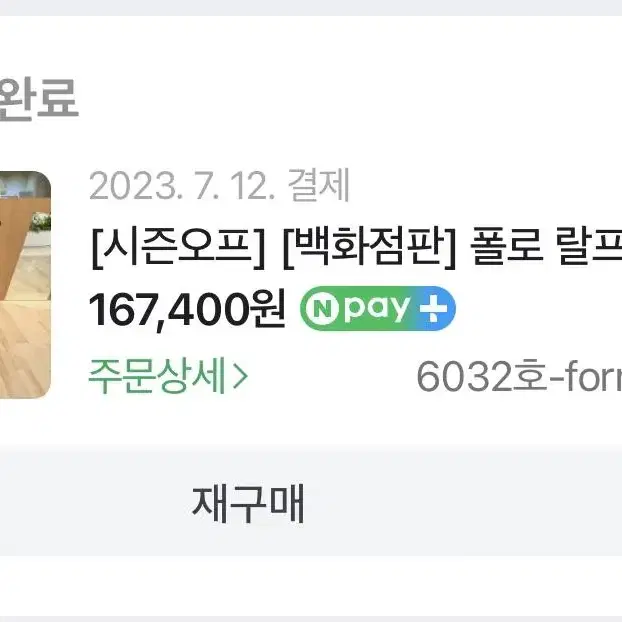The width and height of the screenshot is (622, 622).
Task: Click the green N circle logo
Action: pos(323,309)
